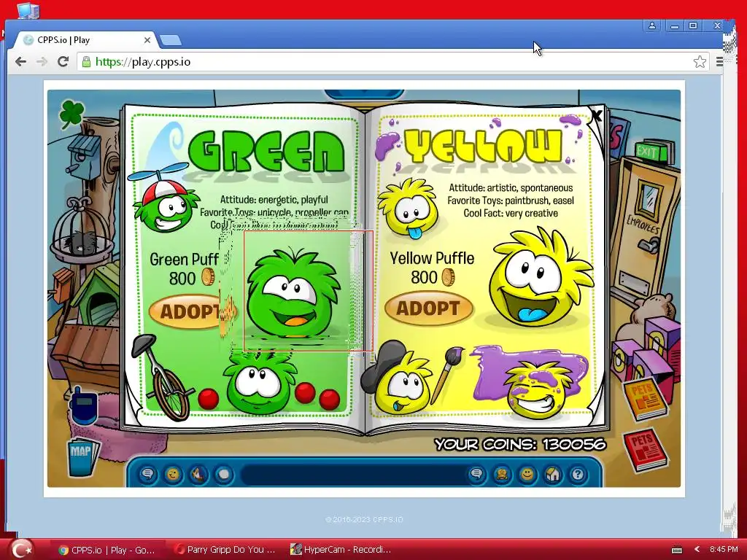Bookmark page with star icon
Viewport: 747px width, 560px height.
point(700,61)
